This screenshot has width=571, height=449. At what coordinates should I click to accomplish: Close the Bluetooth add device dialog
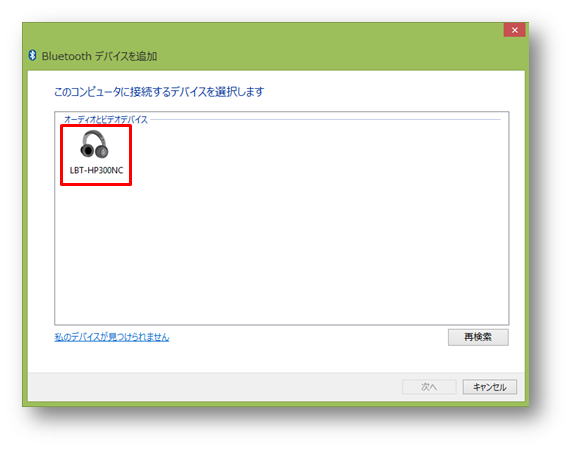[514, 30]
